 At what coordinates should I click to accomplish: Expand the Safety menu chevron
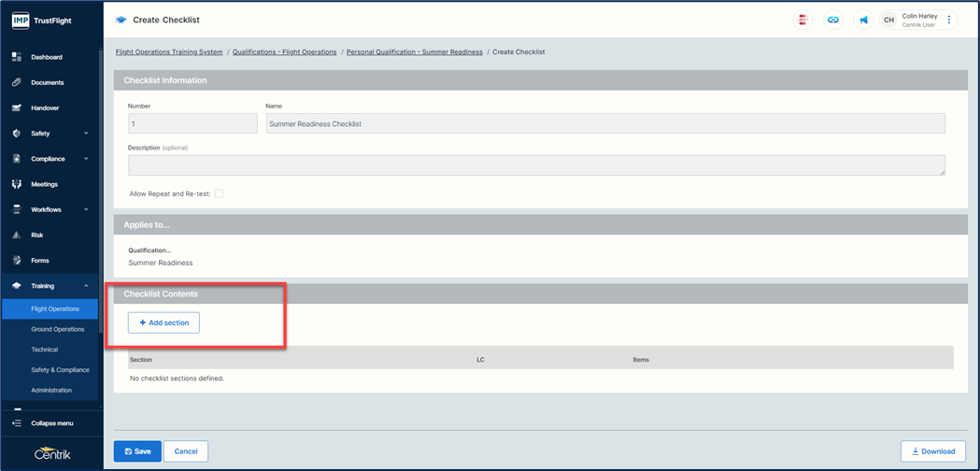(x=86, y=134)
